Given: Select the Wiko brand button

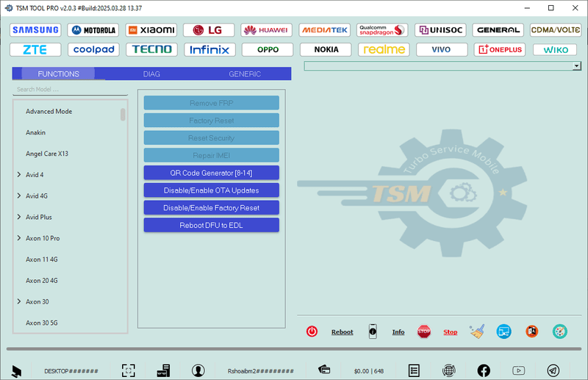Looking at the screenshot, I should pos(556,49).
